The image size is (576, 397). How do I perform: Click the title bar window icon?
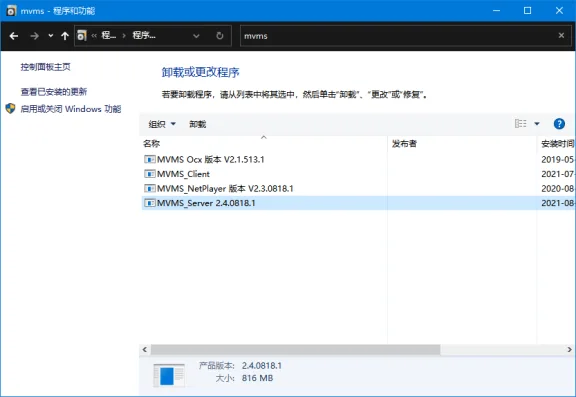(x=11, y=11)
